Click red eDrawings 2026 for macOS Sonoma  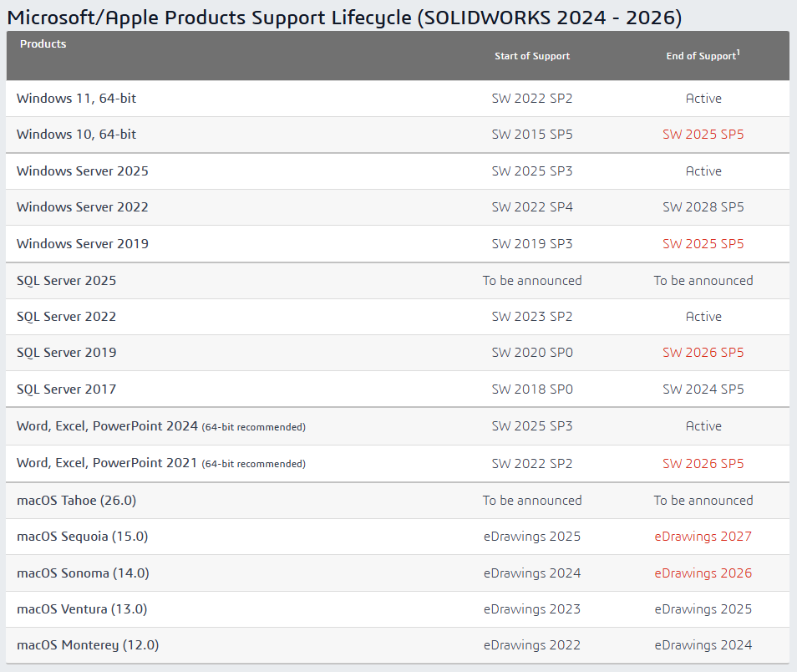tap(703, 573)
